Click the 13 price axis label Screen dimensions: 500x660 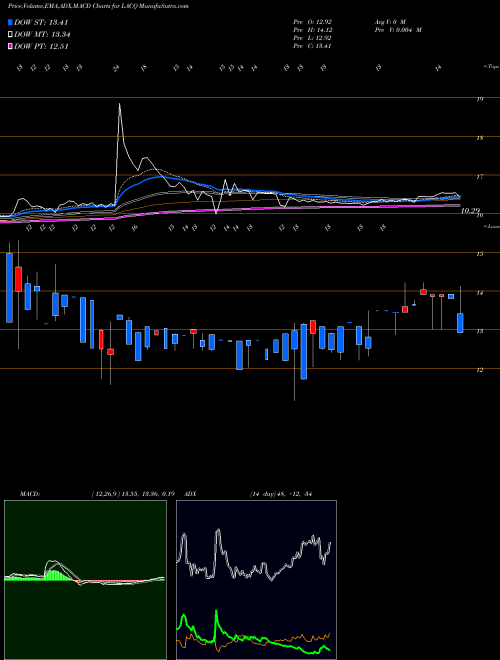click(x=479, y=331)
